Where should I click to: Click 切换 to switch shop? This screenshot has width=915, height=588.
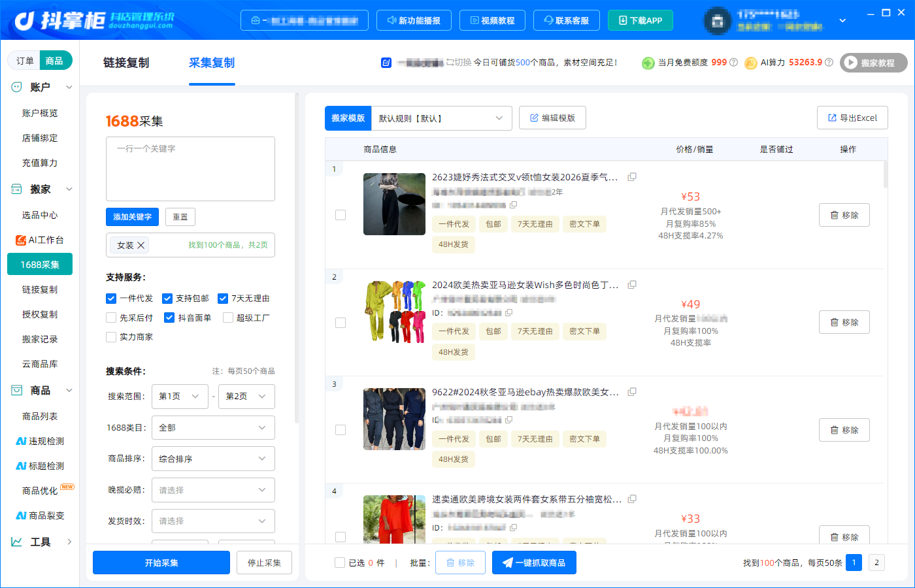coord(459,62)
